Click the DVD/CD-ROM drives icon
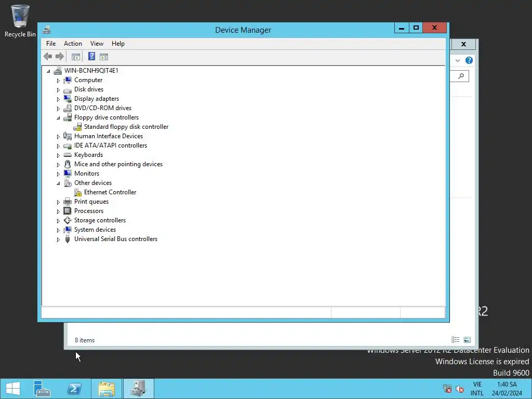The height and width of the screenshot is (399, 532). tap(68, 108)
